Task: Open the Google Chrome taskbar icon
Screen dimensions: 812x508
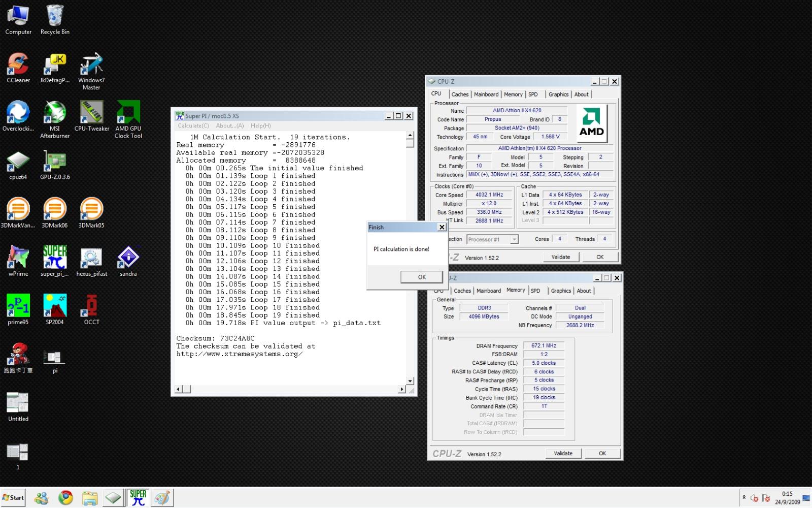Action: 65,498
